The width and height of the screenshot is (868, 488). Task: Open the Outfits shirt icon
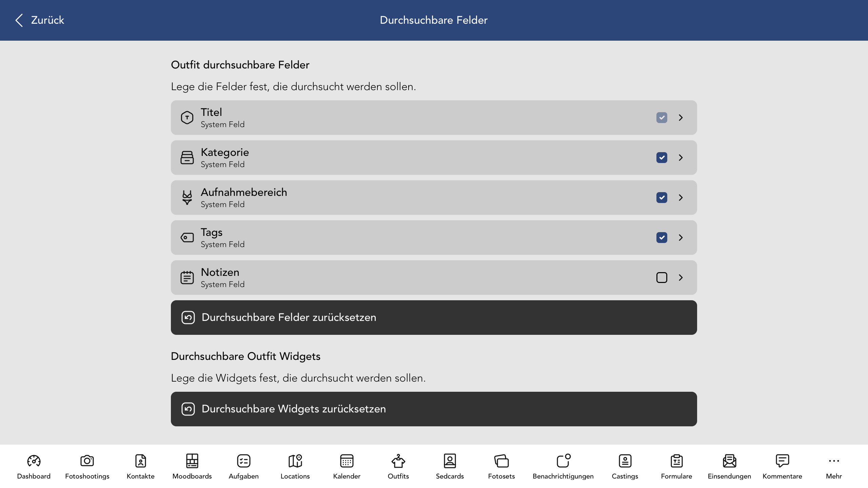pos(398,461)
